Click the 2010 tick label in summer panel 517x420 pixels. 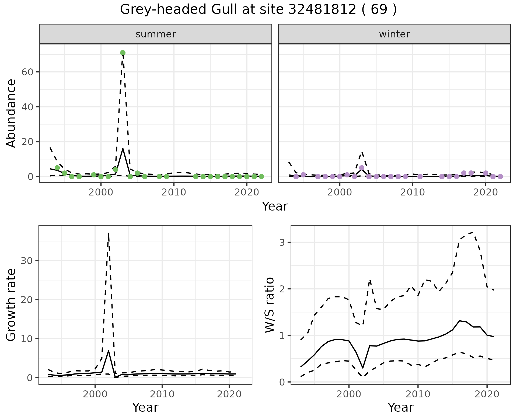pos(174,192)
